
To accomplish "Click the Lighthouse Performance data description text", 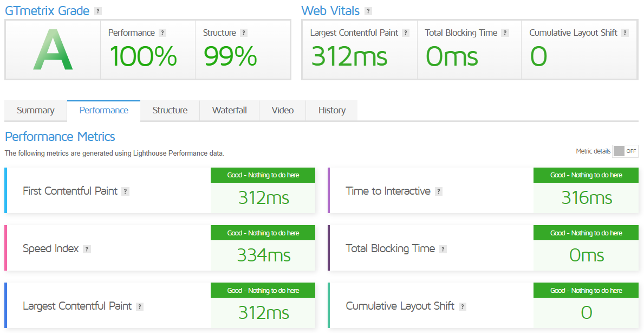I will point(115,153).
